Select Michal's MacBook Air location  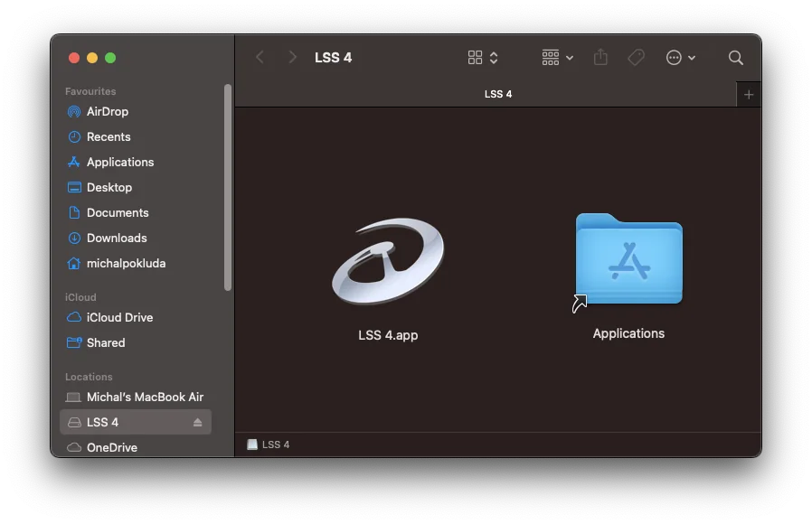pyautogui.click(x=135, y=398)
